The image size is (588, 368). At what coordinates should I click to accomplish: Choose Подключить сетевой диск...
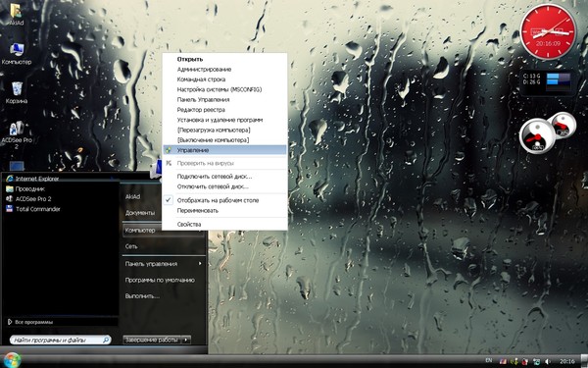tap(215, 177)
